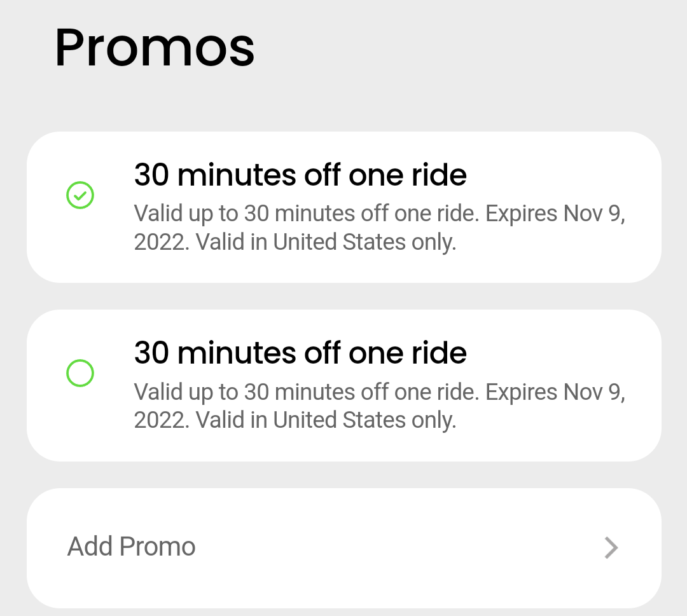This screenshot has height=616, width=687.
Task: Click the Add Promo row background
Action: [x=343, y=547]
